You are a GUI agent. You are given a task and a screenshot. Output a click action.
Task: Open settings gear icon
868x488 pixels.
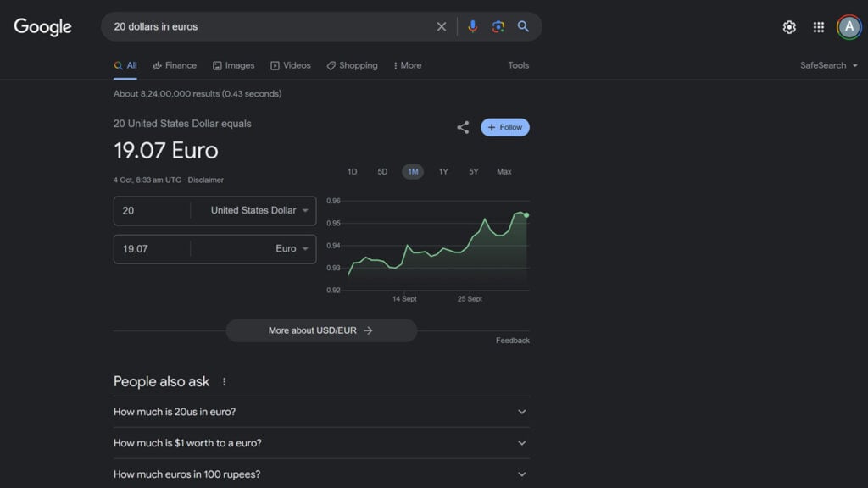coord(789,27)
